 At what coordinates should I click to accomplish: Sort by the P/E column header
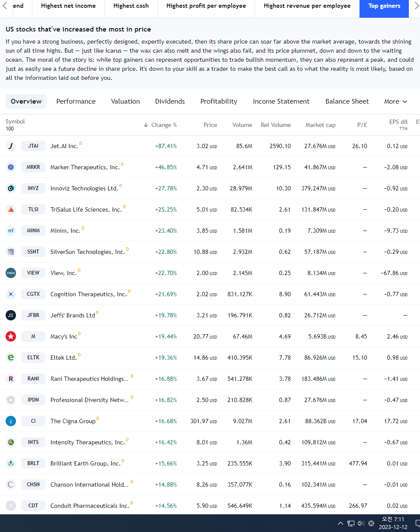tap(362, 125)
